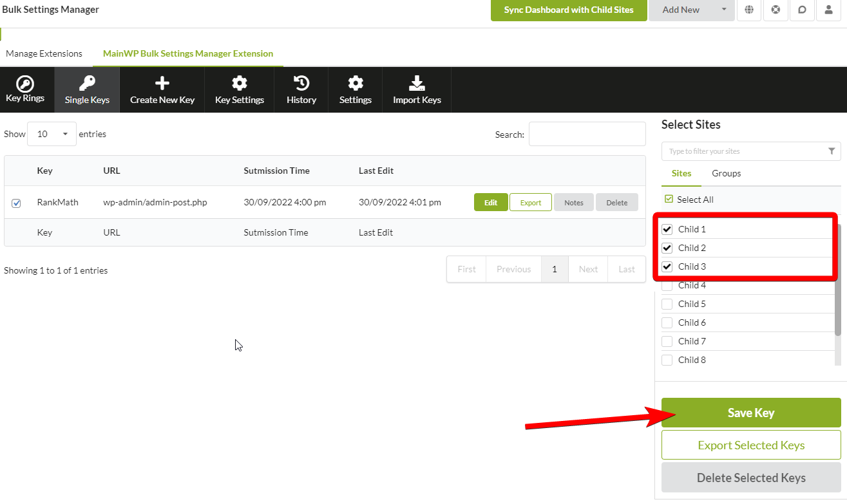Click the 30/09/2022 4:00 pm cell

click(x=285, y=202)
